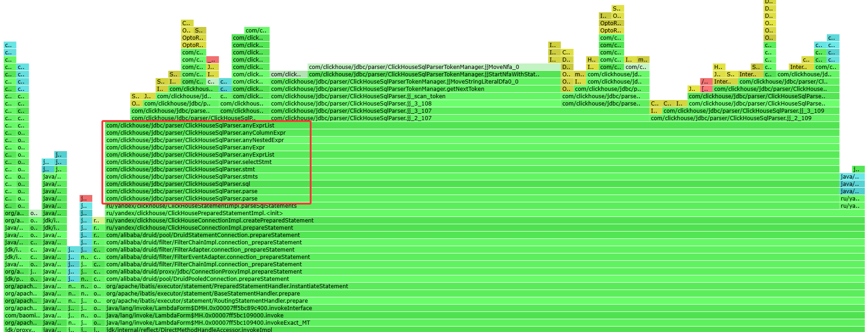The image size is (868, 332).
Task: Click the ClickHouseConnectionImpl.createPreparedStatement frame
Action: point(210,221)
